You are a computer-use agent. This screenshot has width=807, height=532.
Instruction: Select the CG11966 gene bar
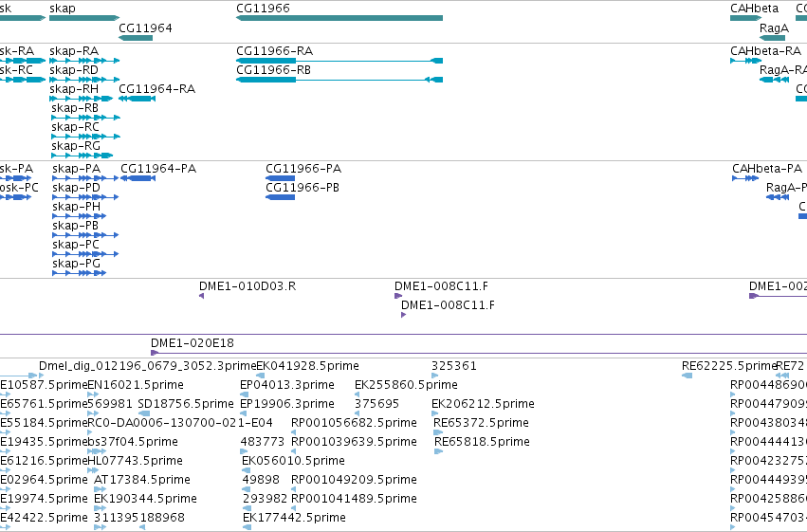coord(339,18)
